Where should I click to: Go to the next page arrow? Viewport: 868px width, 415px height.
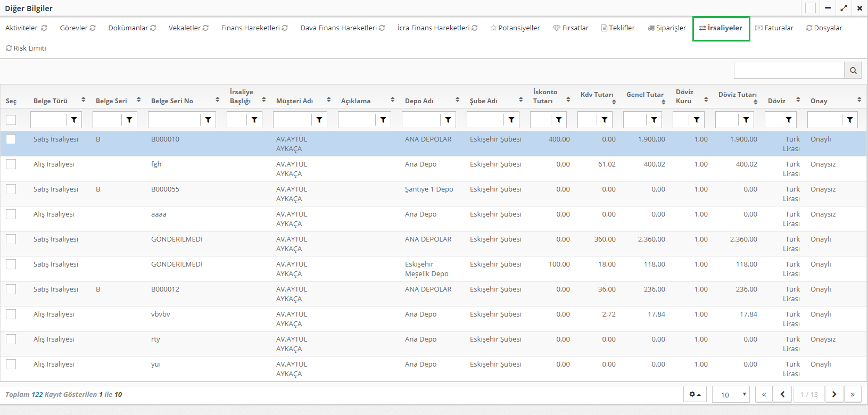point(834,394)
